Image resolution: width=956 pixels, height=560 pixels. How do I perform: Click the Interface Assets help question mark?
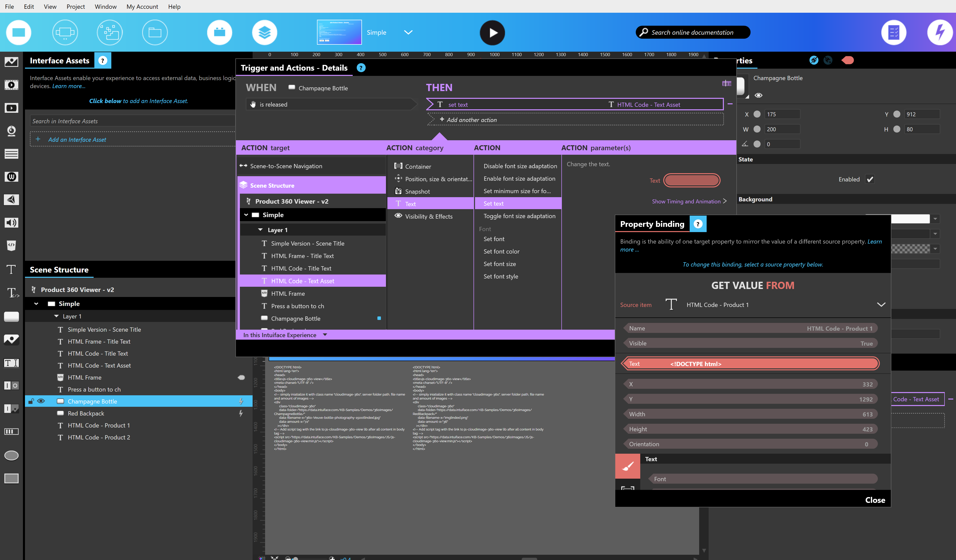pyautogui.click(x=102, y=60)
